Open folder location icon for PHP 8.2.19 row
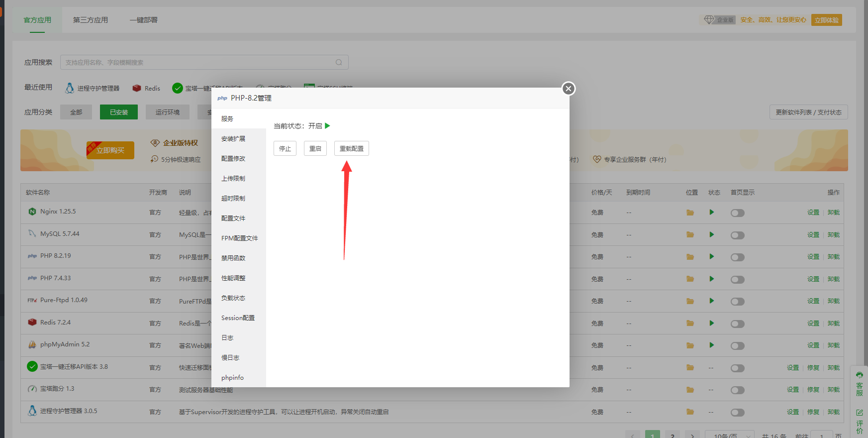Screen dimensions: 868x438 690,257
